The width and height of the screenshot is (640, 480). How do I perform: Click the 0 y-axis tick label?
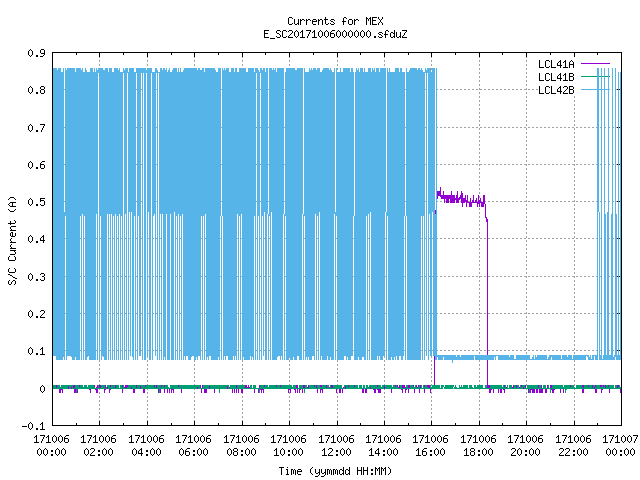(x=42, y=389)
